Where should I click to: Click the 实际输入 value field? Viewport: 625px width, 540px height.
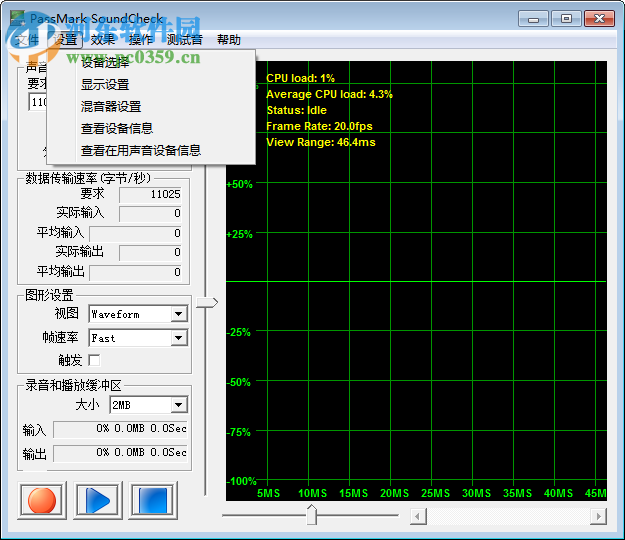tap(150, 214)
